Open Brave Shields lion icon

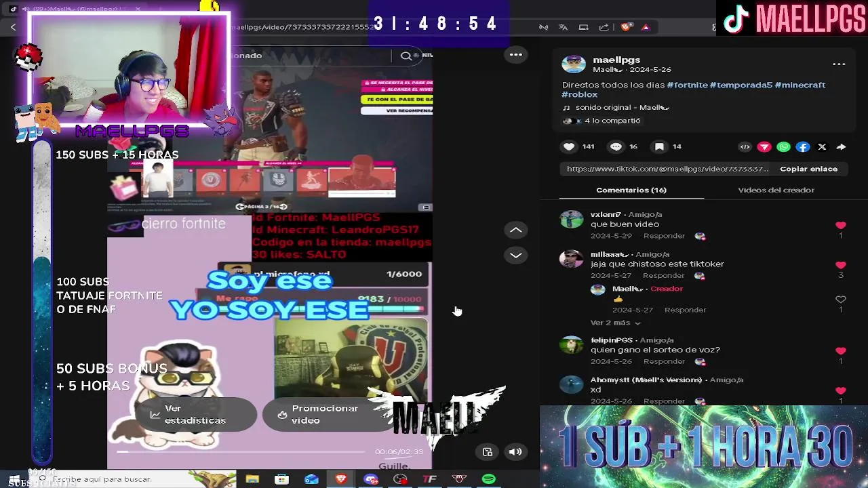coord(626,27)
